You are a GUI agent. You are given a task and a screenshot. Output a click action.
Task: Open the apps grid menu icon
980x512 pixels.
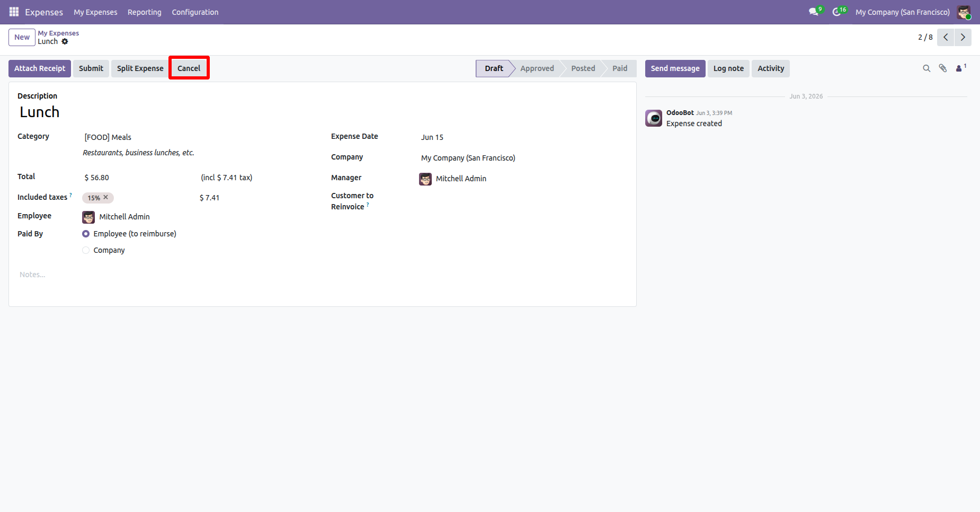(x=14, y=12)
